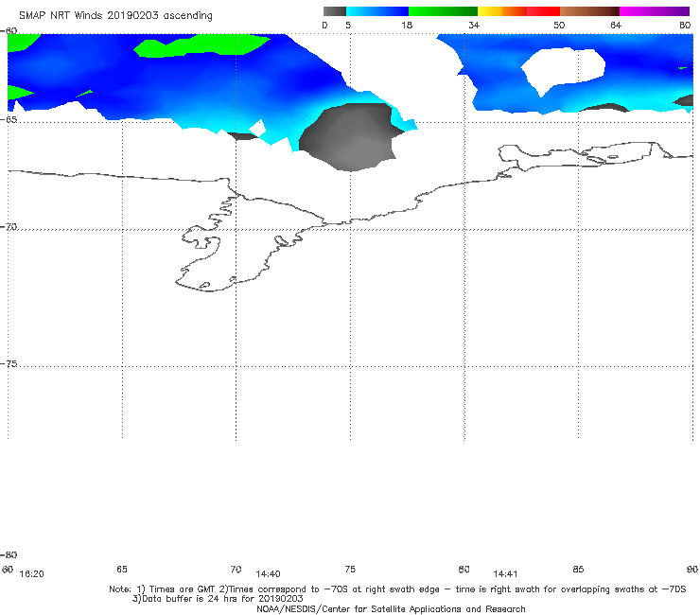The image size is (700, 615).
Task: Click the NOAA/NESDIS Center for Satellite Applications credit
Action: click(x=391, y=608)
